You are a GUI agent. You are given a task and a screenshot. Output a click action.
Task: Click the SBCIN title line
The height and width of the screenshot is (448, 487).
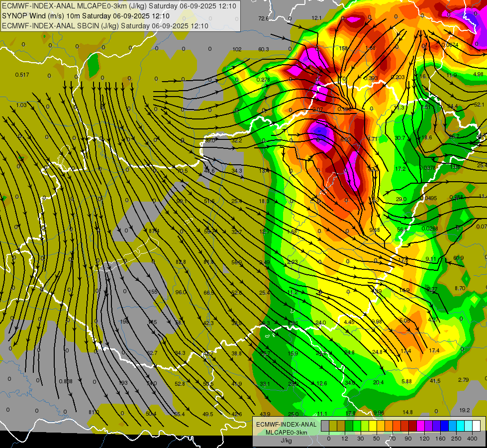click(x=105, y=26)
